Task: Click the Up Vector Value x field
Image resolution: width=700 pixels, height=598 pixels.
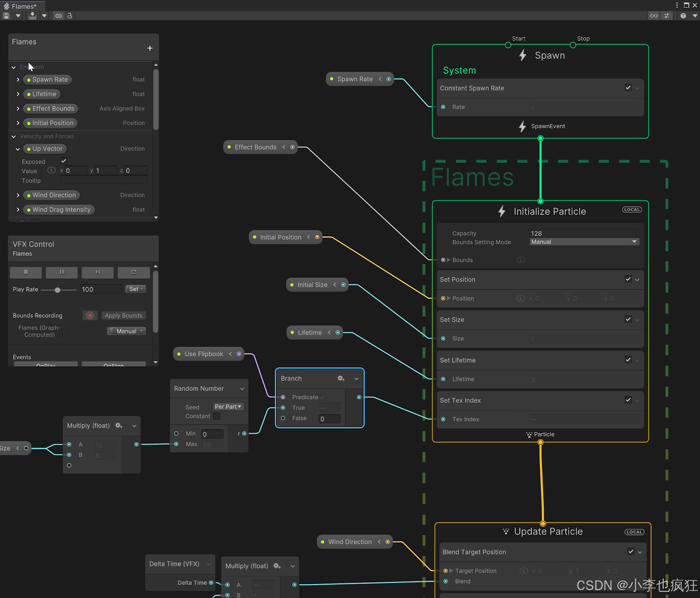Action: (76, 171)
